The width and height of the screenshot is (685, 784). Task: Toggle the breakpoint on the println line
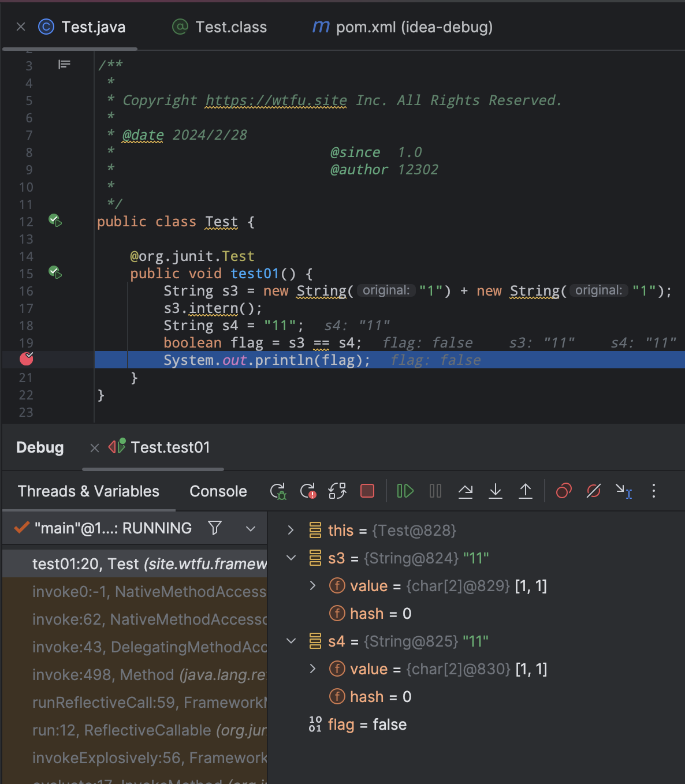click(x=27, y=360)
